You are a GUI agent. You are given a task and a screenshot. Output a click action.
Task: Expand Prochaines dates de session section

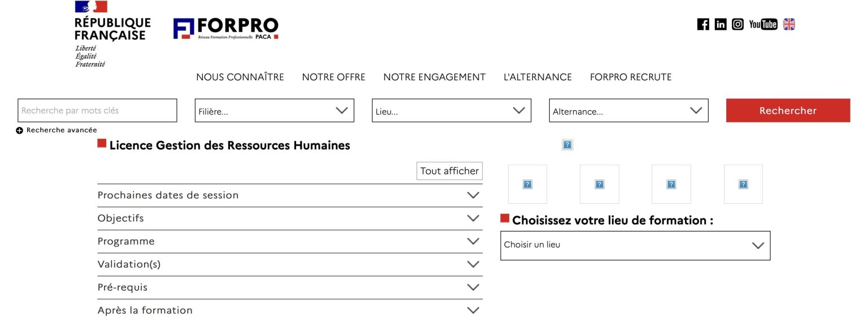[x=290, y=195]
